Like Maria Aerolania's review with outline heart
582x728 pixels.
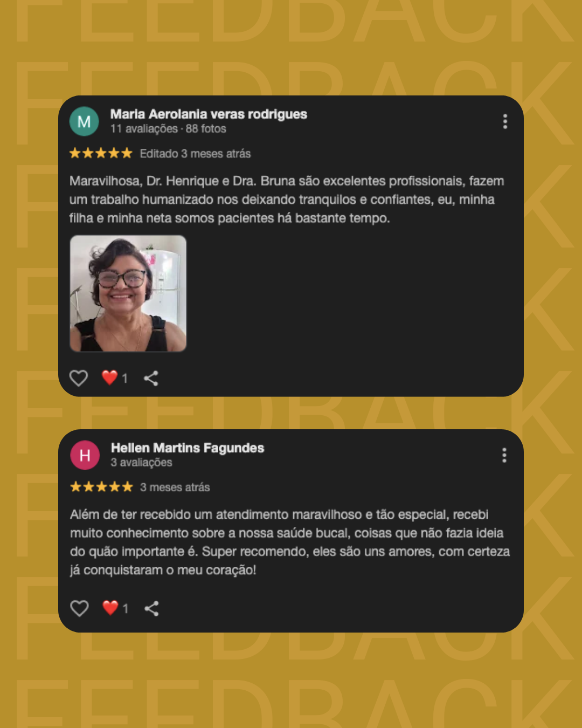click(79, 378)
